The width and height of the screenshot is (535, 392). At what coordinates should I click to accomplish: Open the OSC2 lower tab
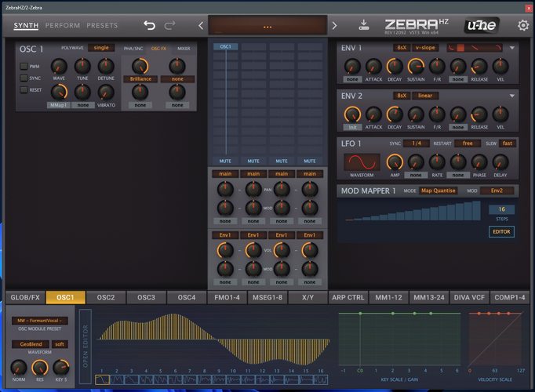click(106, 298)
